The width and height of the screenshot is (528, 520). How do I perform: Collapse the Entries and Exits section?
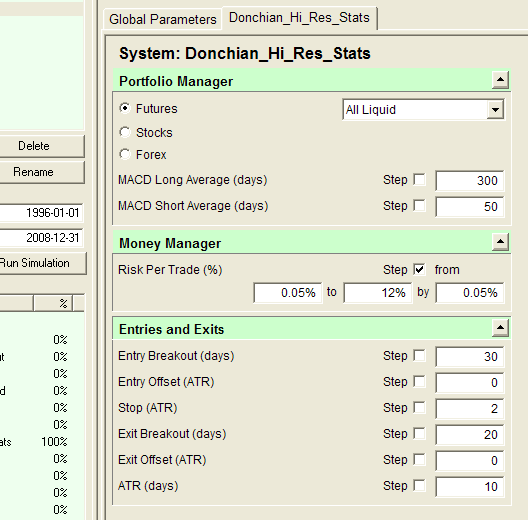point(500,328)
